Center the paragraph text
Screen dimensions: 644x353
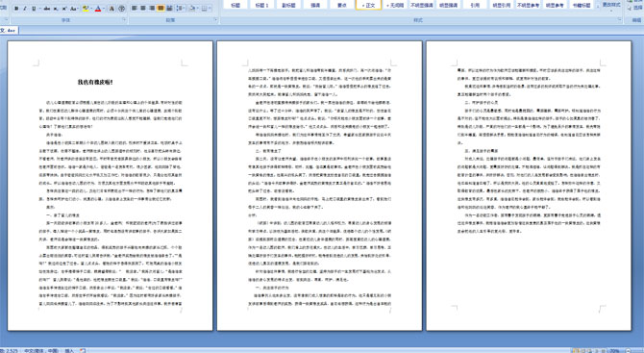click(143, 9)
